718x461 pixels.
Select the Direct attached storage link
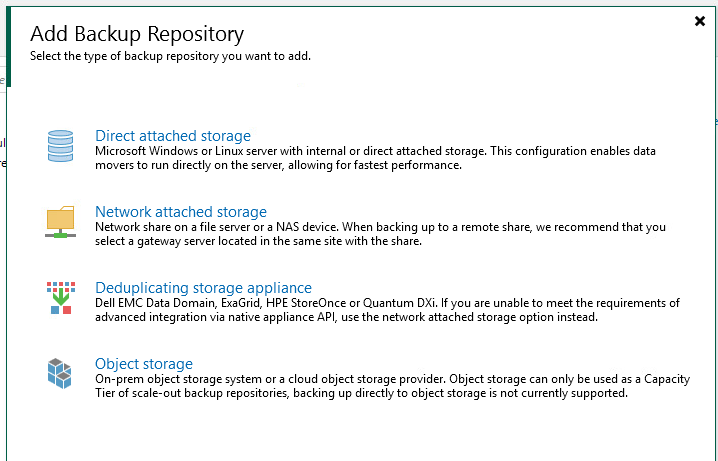point(172,136)
